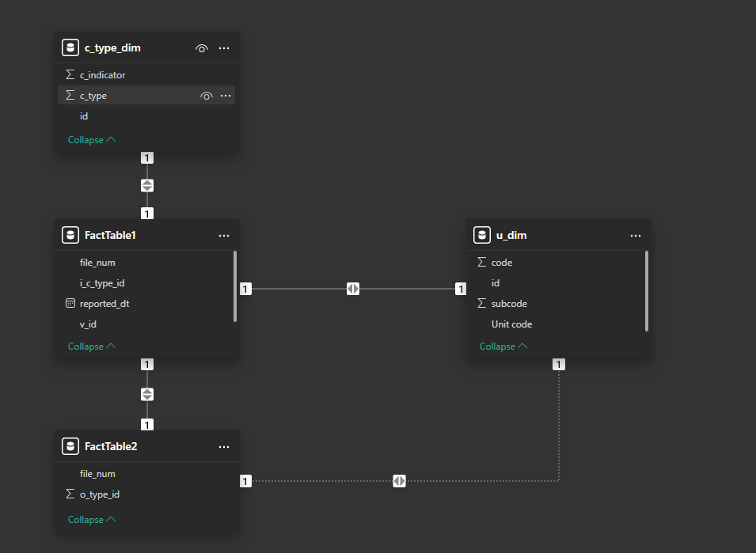Collapse the FactTable2 table card
756x553 pixels.
[92, 519]
